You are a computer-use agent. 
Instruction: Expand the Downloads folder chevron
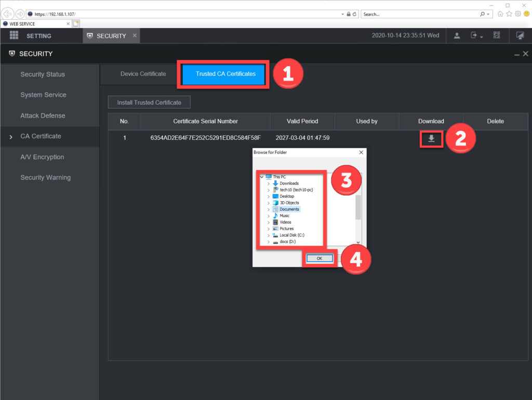point(269,184)
